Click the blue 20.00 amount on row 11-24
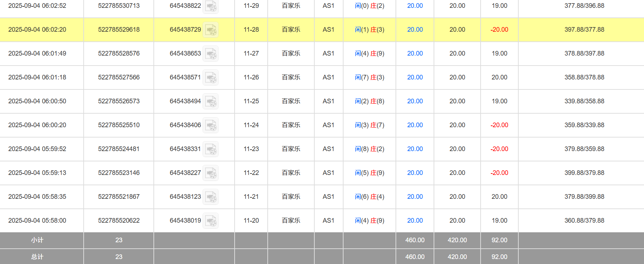Image resolution: width=644 pixels, height=264 pixels. (415, 125)
